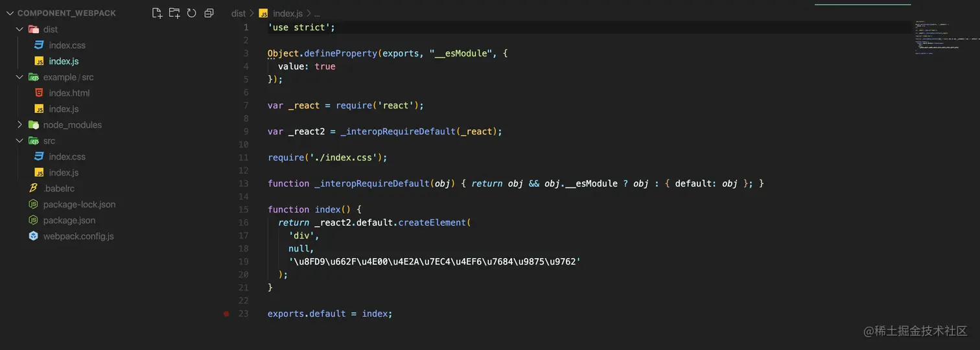The width and height of the screenshot is (980, 350).
Task: Click the Node icon beside package-lock.json
Action: (34, 204)
